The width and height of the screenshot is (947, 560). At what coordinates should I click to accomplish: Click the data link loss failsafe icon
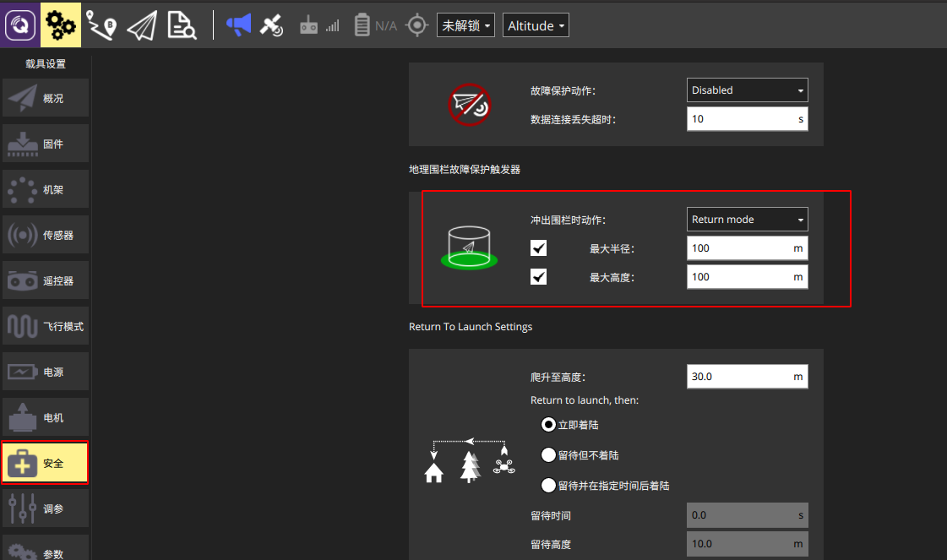tap(469, 105)
